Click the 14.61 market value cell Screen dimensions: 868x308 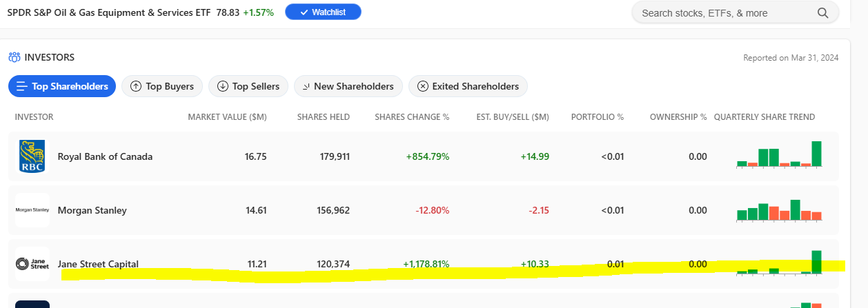tap(256, 210)
